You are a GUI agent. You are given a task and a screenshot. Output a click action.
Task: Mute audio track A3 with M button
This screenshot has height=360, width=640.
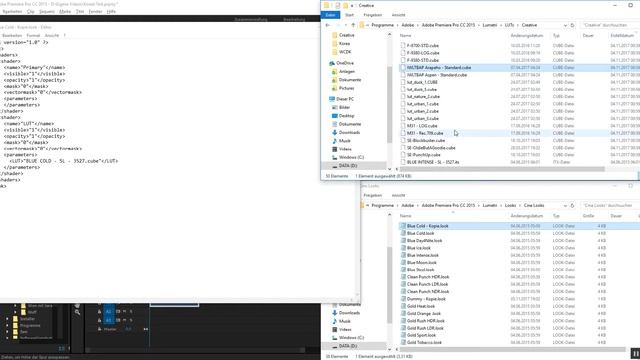124,320
